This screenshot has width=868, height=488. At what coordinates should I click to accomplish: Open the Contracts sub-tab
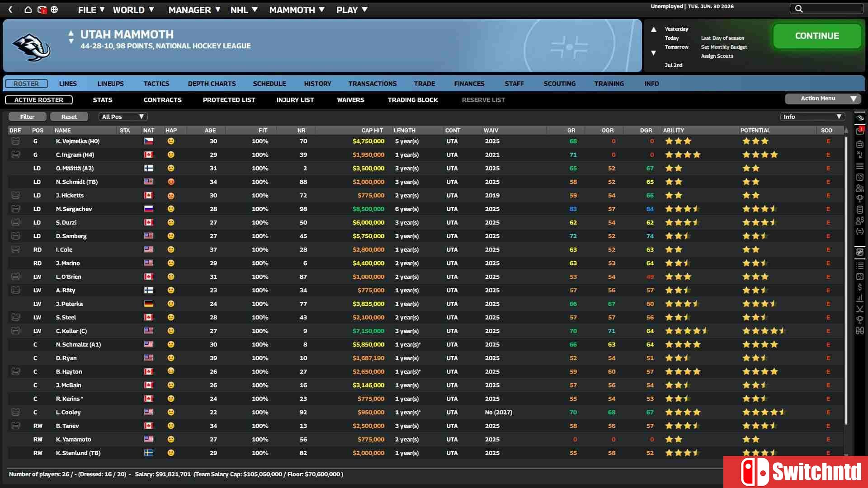[x=162, y=100]
